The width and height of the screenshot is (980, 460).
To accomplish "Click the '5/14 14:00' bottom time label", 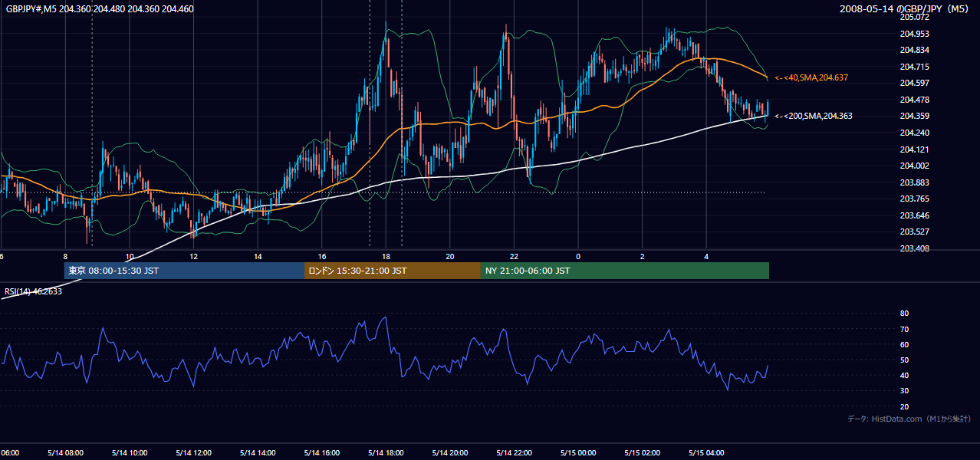I will pyautogui.click(x=257, y=453).
